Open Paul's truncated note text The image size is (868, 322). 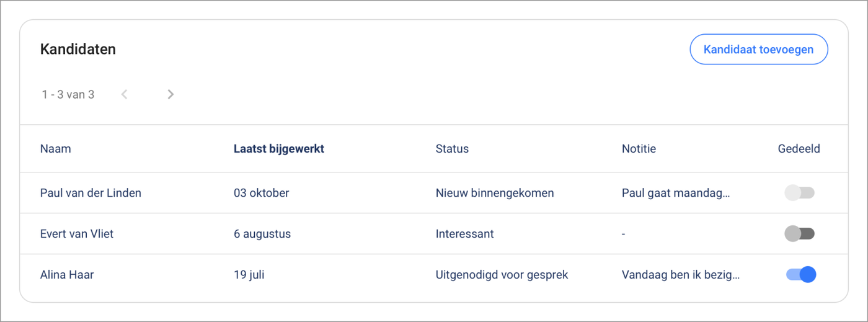676,193
